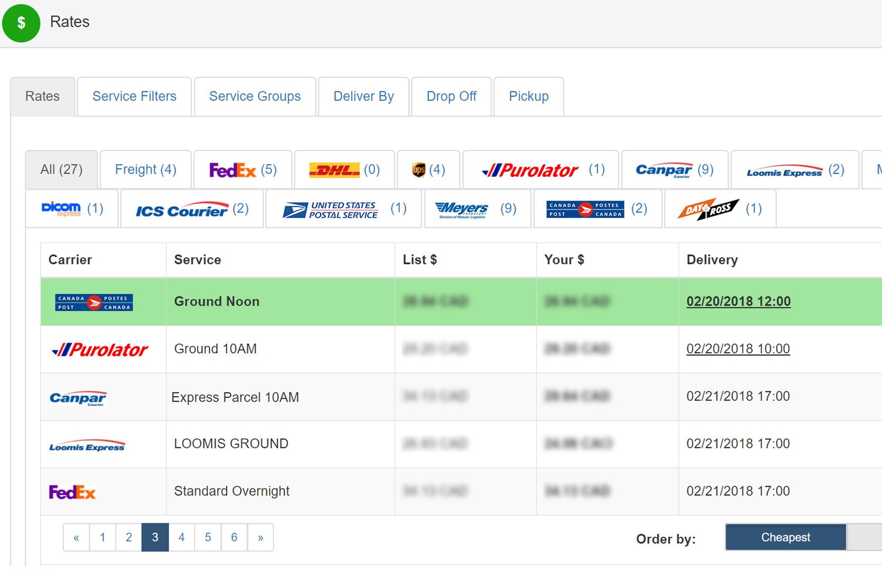882x588 pixels.
Task: Toggle Order by Cheapest option
Action: point(785,537)
